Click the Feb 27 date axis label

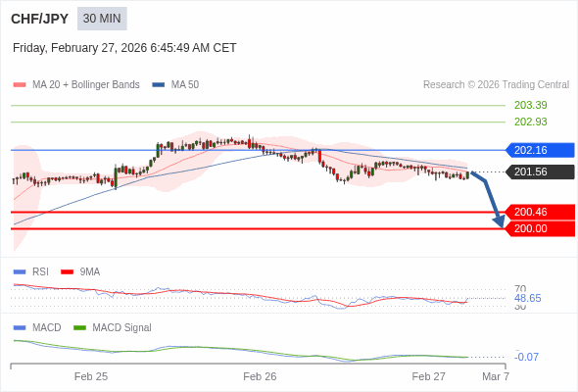(429, 376)
